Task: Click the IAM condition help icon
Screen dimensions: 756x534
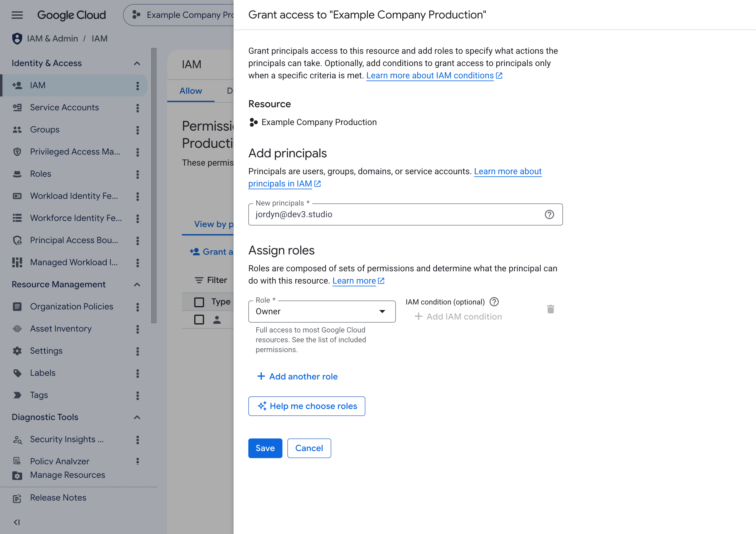Action: [494, 302]
